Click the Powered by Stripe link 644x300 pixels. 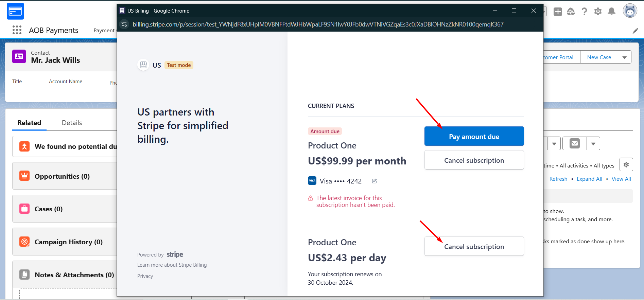(x=160, y=254)
